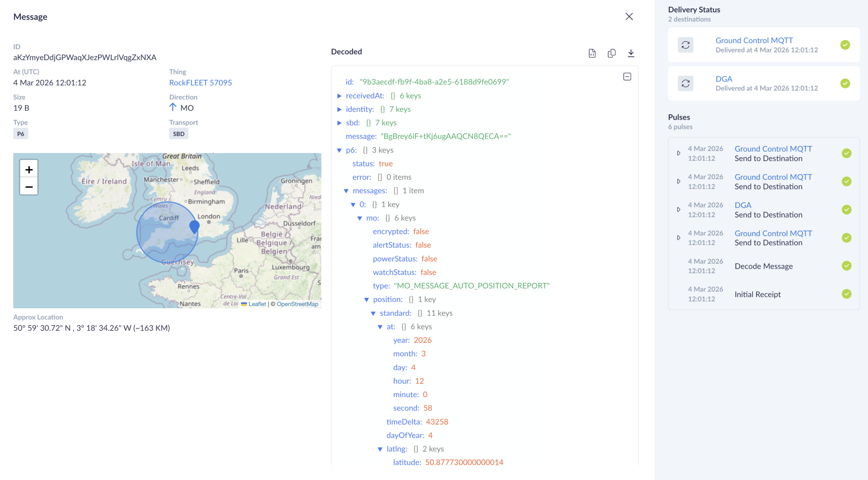This screenshot has height=480, width=868.
Task: Click the view raw payload icon
Action: 592,53
